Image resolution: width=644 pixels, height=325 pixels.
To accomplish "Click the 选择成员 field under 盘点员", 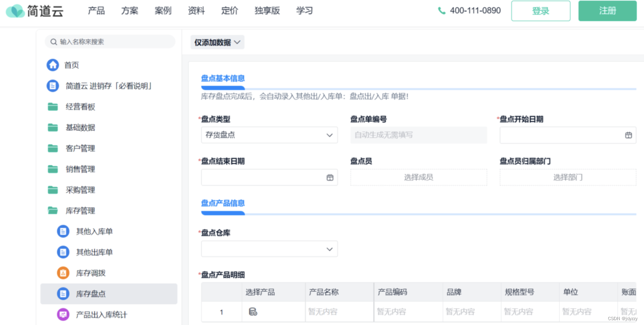I will click(x=418, y=177).
